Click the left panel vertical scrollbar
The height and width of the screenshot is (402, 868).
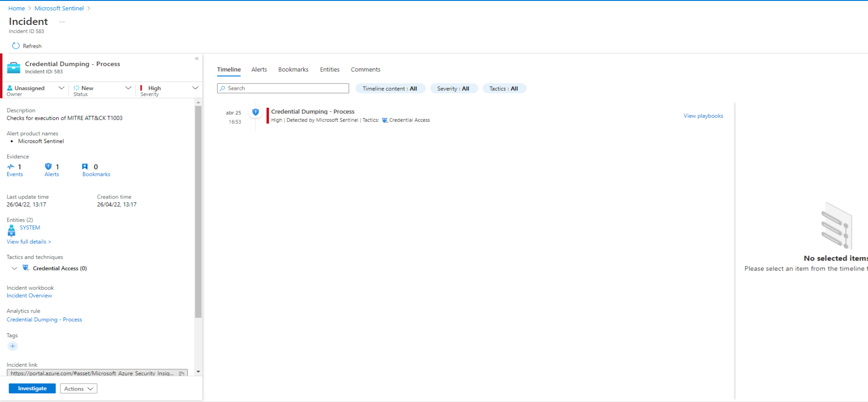[x=198, y=212]
